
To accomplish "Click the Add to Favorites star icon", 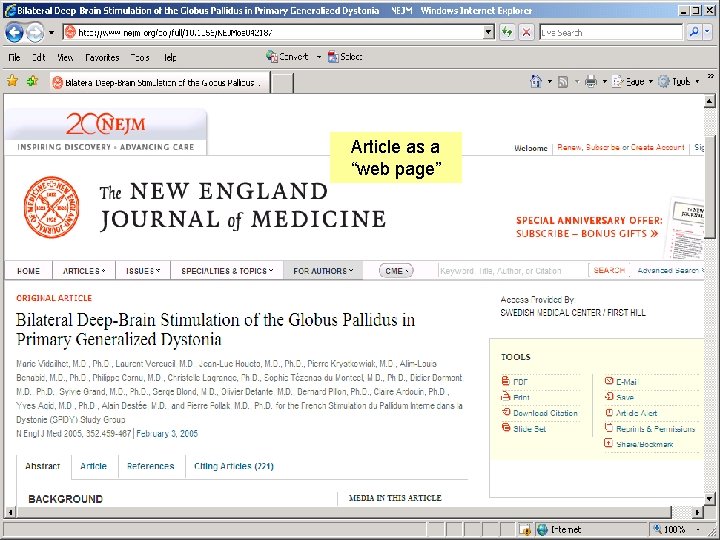I will (x=32, y=81).
